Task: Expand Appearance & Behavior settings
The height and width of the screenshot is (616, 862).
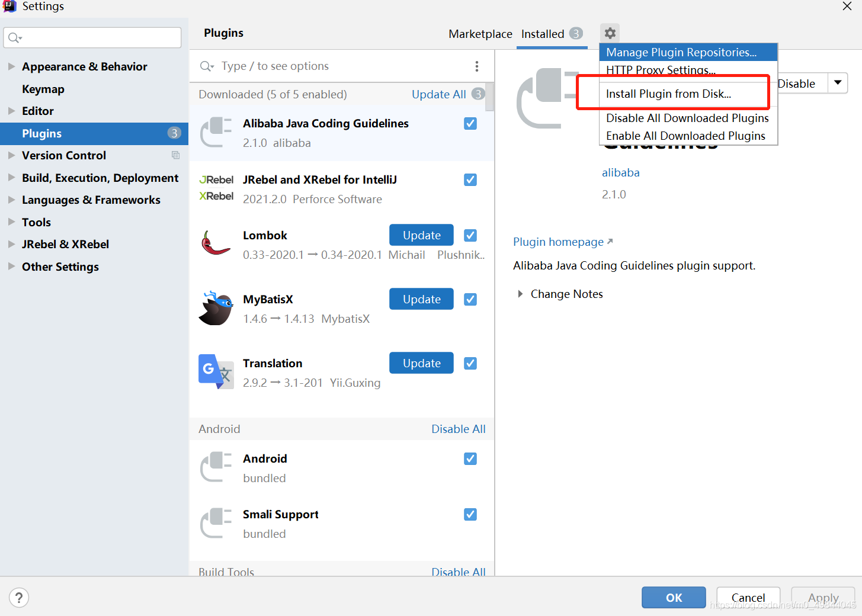Action: [x=11, y=66]
